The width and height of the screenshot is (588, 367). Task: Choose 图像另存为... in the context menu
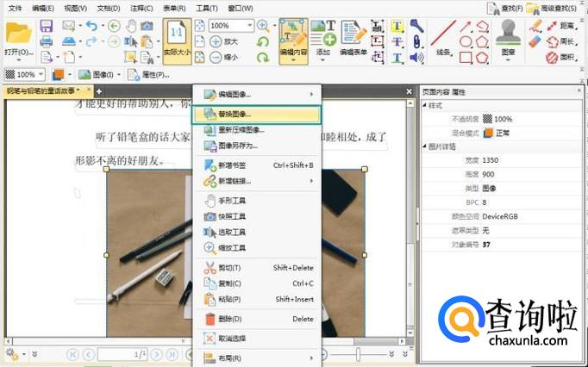pyautogui.click(x=257, y=146)
